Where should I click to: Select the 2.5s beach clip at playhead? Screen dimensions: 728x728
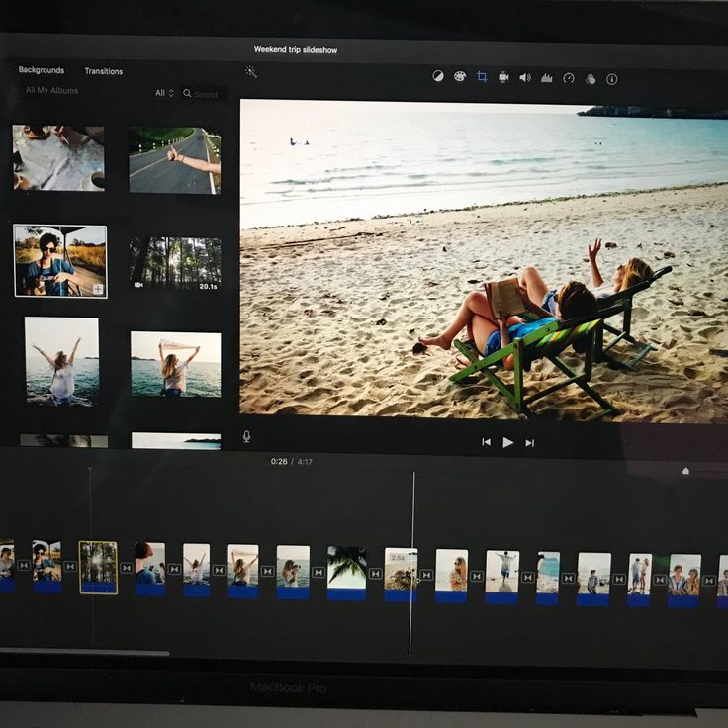[x=401, y=575]
